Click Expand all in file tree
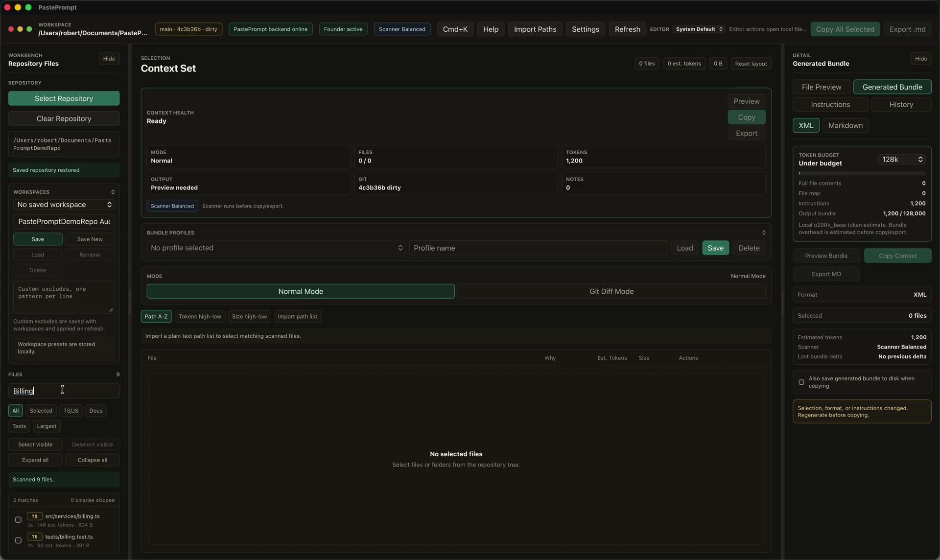940x560 pixels. pos(35,460)
